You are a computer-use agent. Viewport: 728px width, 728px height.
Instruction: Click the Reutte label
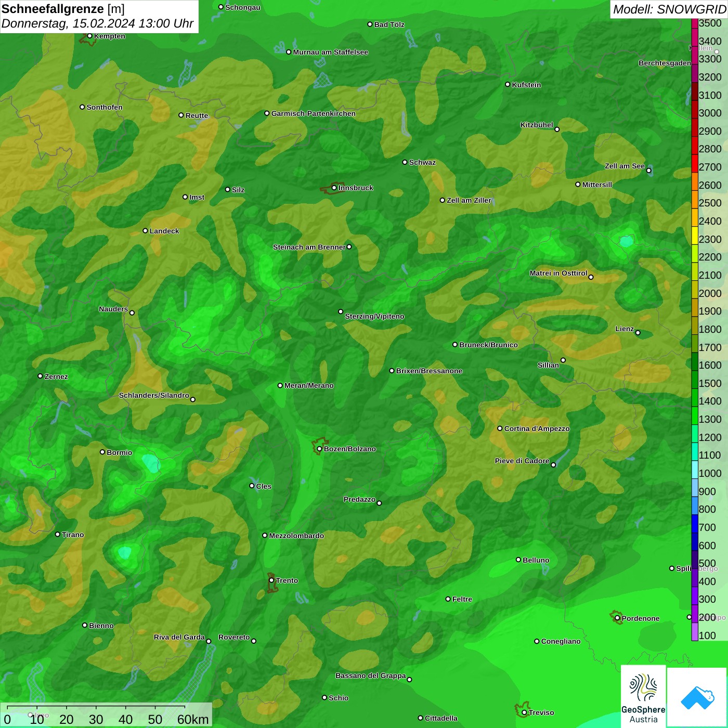tap(197, 115)
